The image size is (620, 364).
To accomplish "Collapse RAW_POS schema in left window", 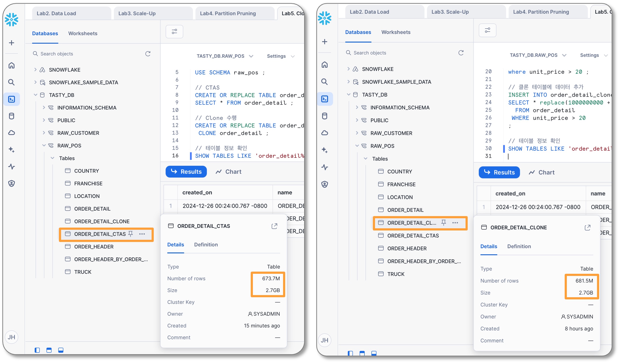I will (44, 145).
